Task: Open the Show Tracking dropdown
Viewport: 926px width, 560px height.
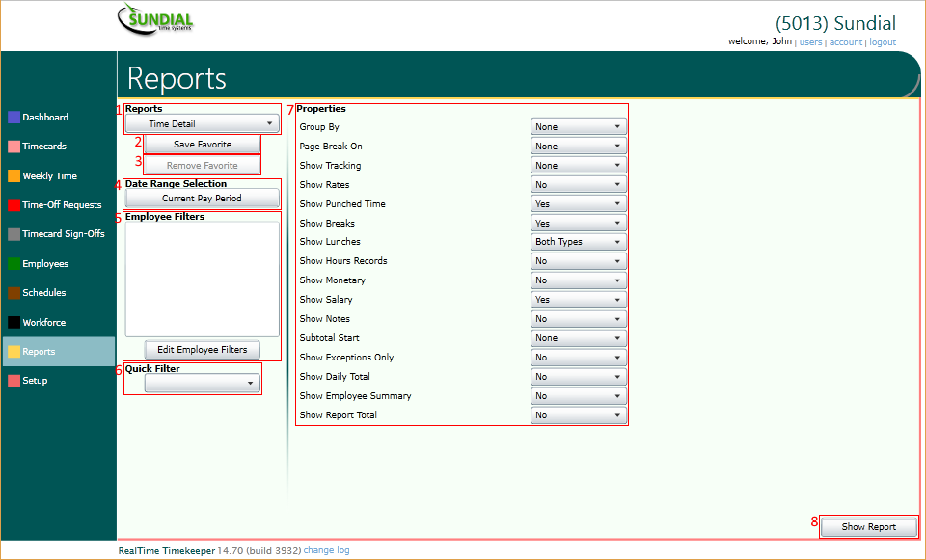Action: point(578,165)
